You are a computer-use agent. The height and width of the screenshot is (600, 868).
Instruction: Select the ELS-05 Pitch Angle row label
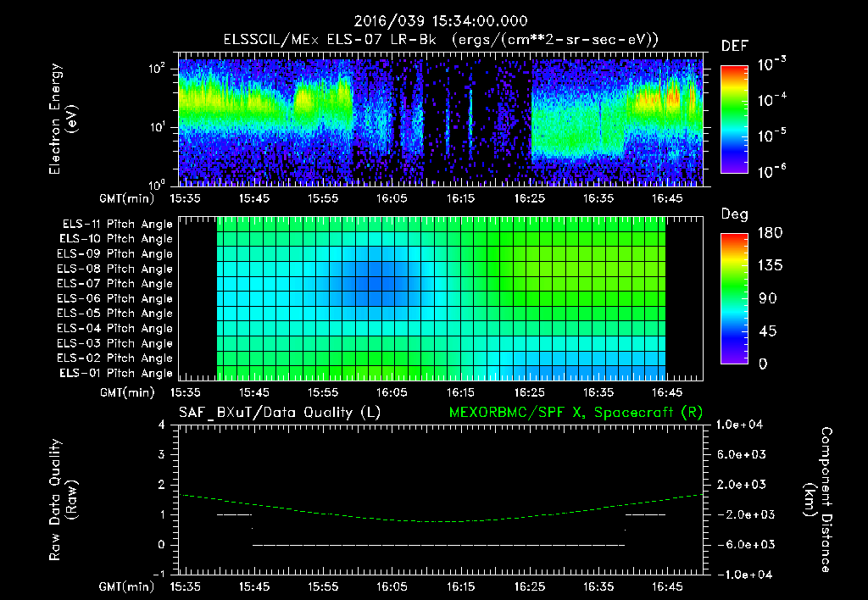(114, 314)
